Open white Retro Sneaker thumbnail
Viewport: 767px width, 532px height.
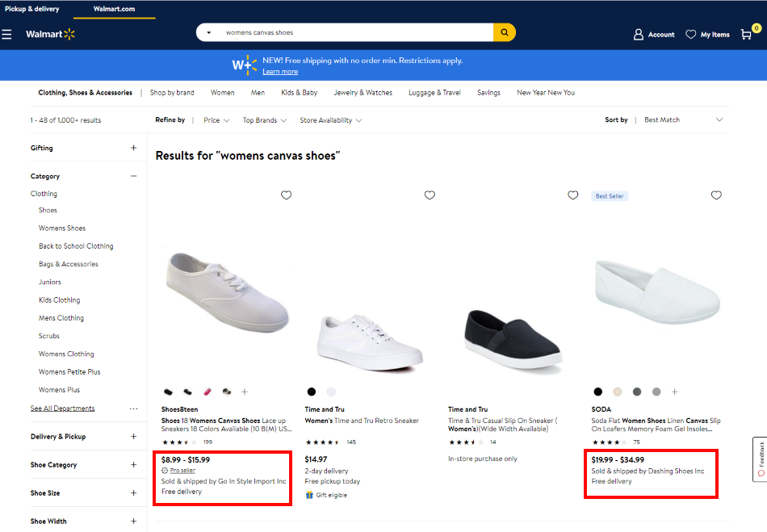[370, 342]
